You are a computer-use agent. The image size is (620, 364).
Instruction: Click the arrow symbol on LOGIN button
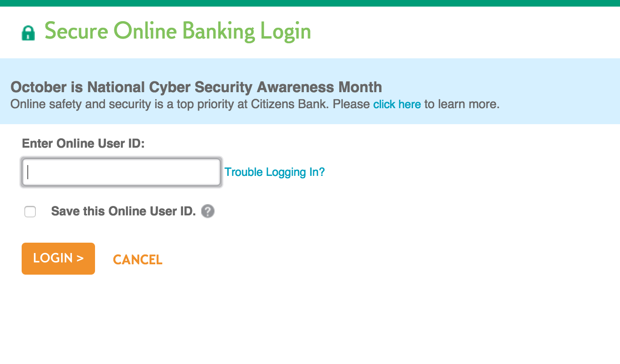pyautogui.click(x=80, y=258)
